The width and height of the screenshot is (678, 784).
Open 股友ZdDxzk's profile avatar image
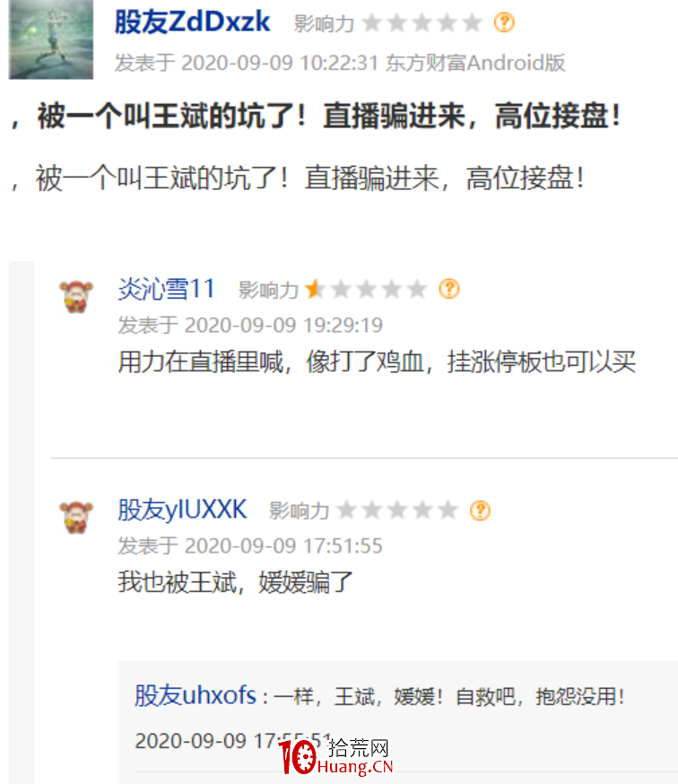point(51,39)
